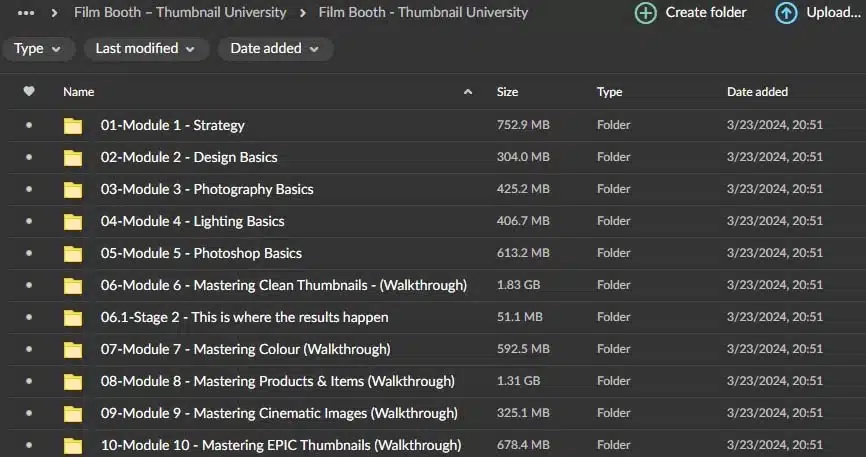Click folder icon of 04-Module 4 - Lighting Basics
Screen dimensions: 866x457
coord(73,222)
